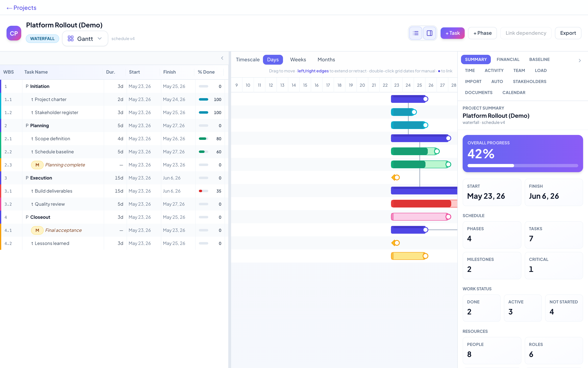Viewport: 588px width, 368px height.
Task: Click the Task Name column header
Action: pos(36,72)
